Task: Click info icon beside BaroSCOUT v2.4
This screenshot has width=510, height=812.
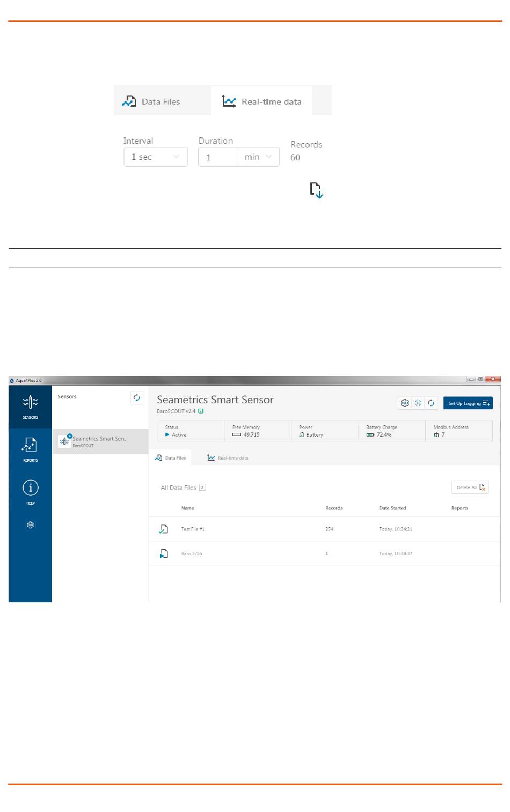Action: click(x=201, y=411)
